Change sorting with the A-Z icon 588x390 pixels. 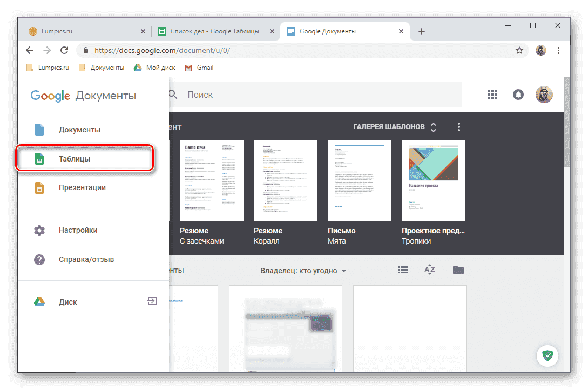[x=430, y=270]
